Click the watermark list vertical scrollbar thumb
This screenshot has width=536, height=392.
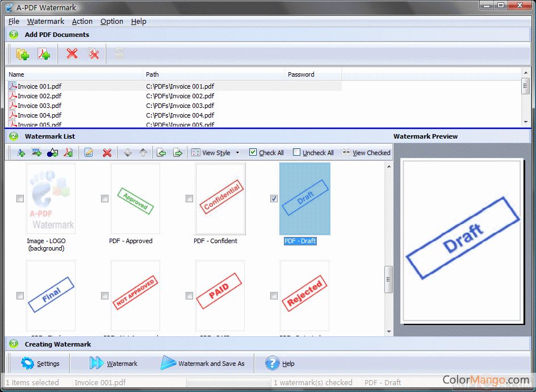(x=389, y=280)
